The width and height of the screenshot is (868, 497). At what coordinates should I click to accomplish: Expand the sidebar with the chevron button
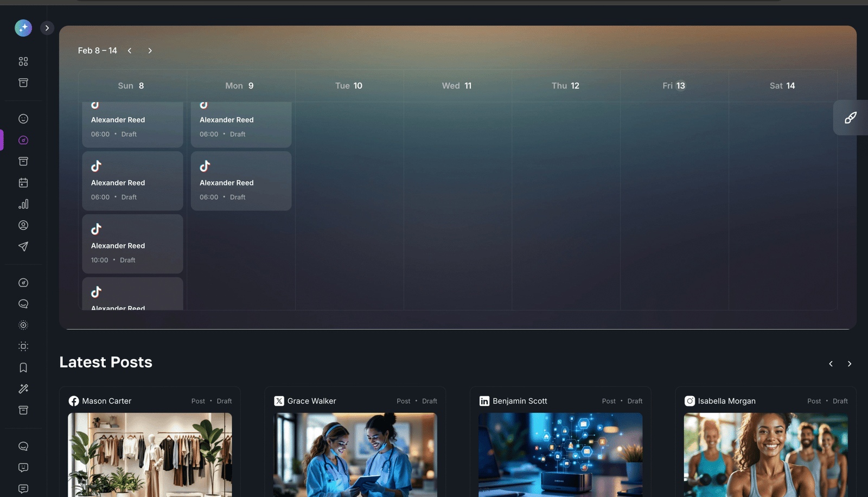[x=47, y=28]
